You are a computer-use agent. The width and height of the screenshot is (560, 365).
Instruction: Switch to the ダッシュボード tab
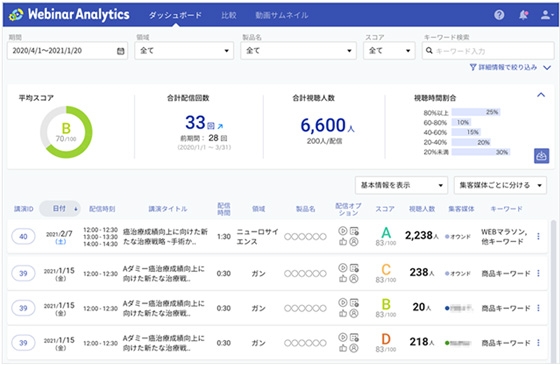point(175,15)
